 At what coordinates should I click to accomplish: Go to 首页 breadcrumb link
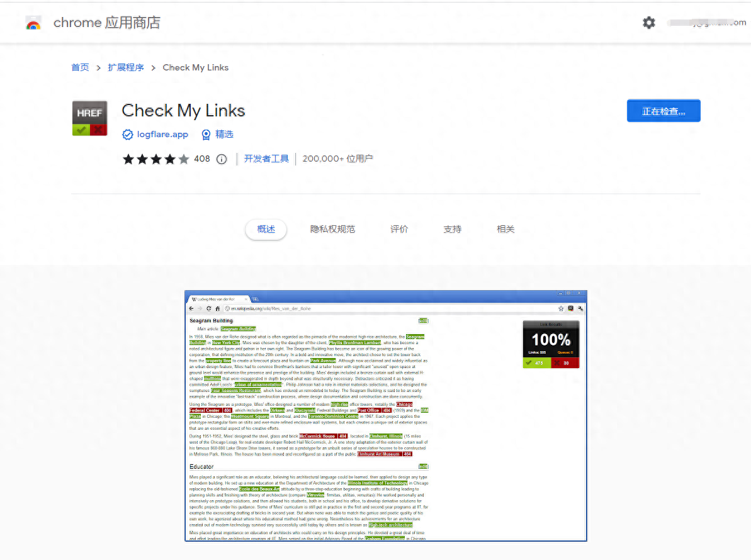coord(80,67)
